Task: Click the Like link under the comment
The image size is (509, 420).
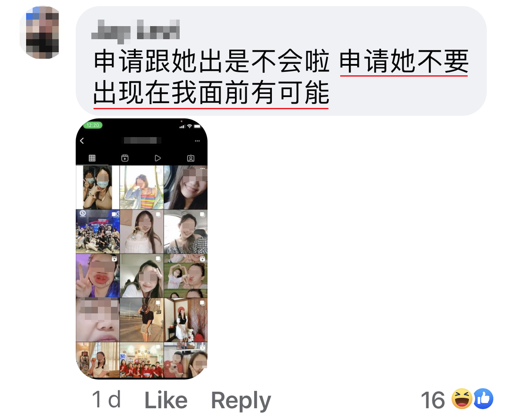Action: coord(166,400)
